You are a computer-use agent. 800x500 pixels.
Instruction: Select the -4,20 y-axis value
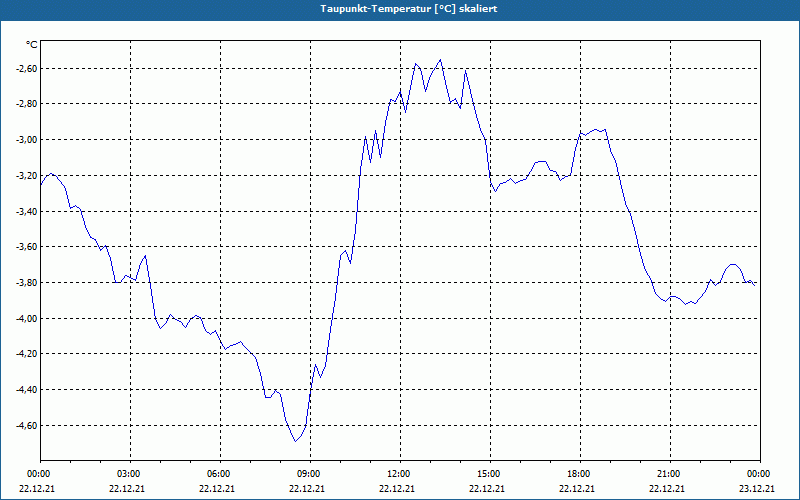click(25, 354)
